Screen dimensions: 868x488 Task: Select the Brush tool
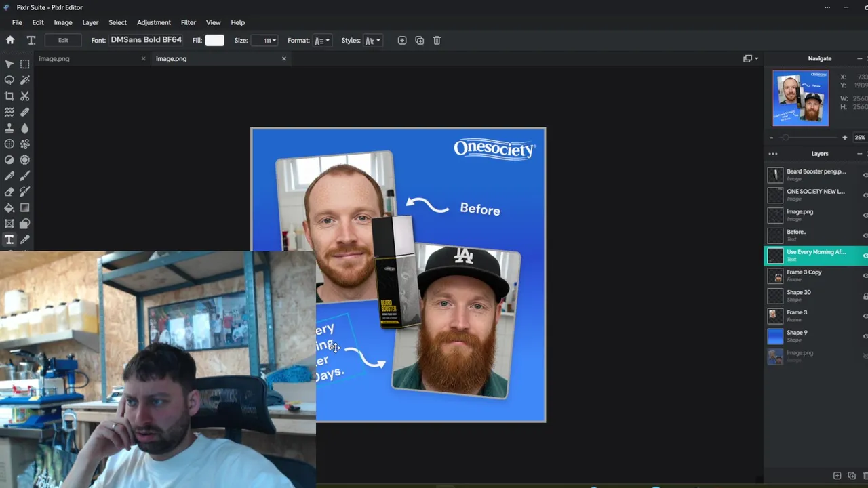(x=25, y=176)
